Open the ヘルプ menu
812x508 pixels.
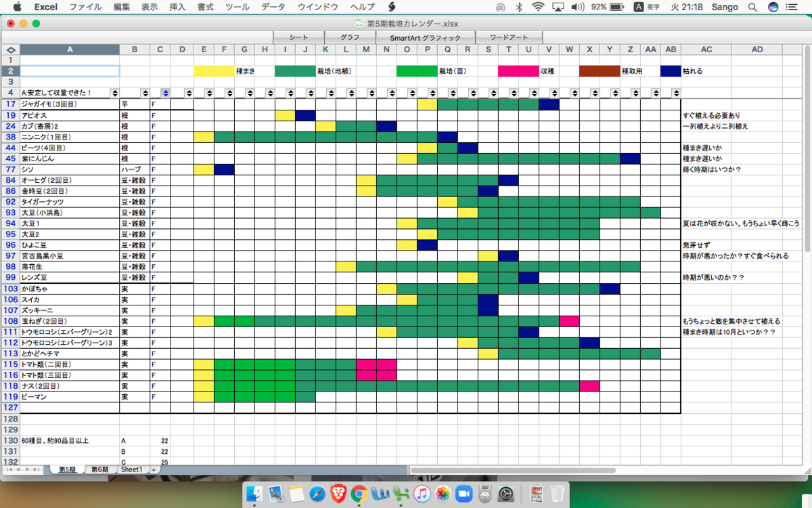pos(363,7)
